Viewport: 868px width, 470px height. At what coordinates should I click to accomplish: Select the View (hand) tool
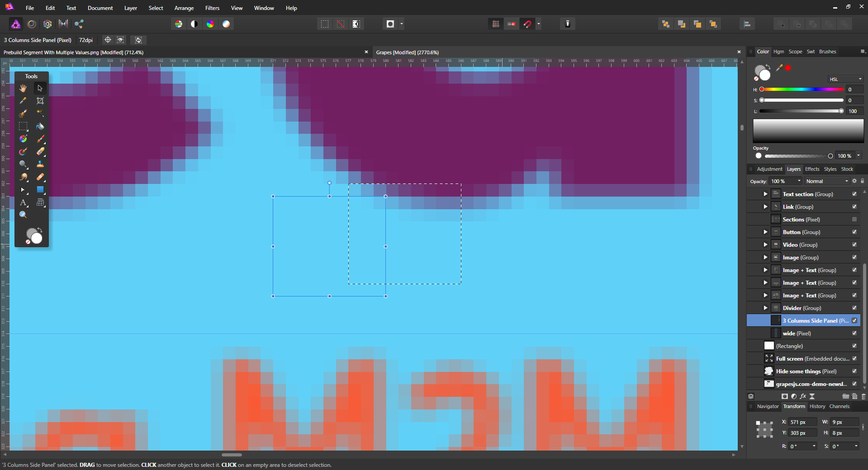pyautogui.click(x=23, y=88)
